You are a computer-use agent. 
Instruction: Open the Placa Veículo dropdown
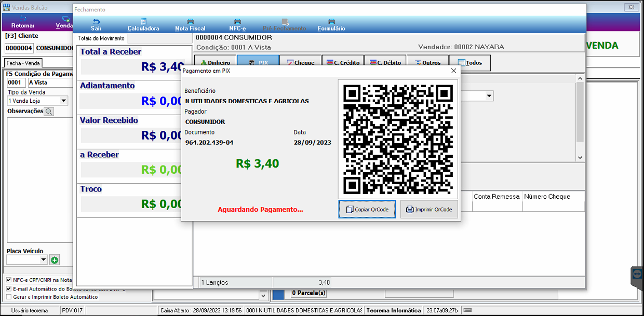[44, 260]
